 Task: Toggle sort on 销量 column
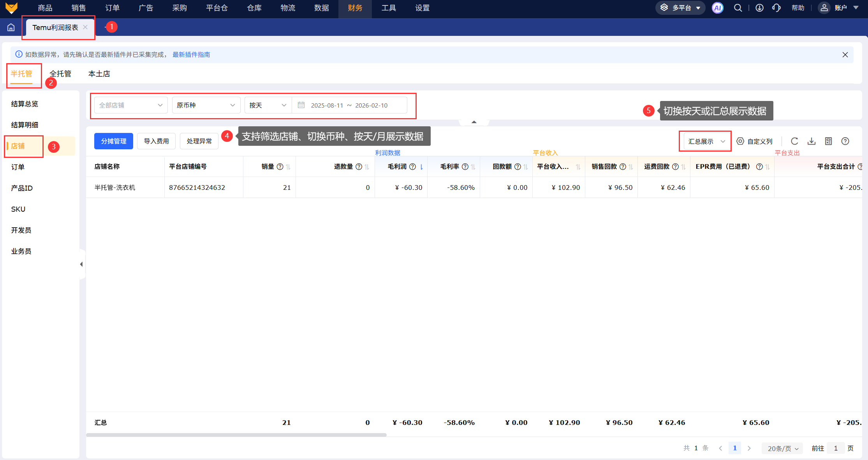[x=288, y=167]
